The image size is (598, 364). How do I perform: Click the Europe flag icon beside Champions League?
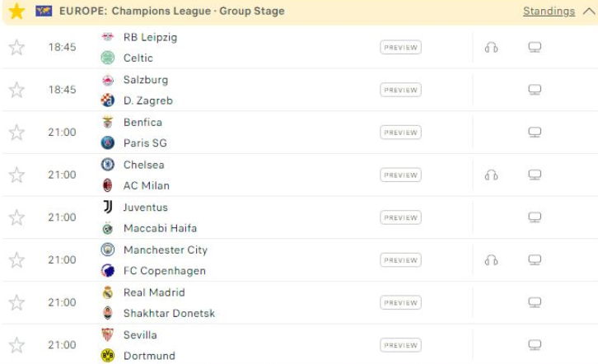click(x=44, y=11)
